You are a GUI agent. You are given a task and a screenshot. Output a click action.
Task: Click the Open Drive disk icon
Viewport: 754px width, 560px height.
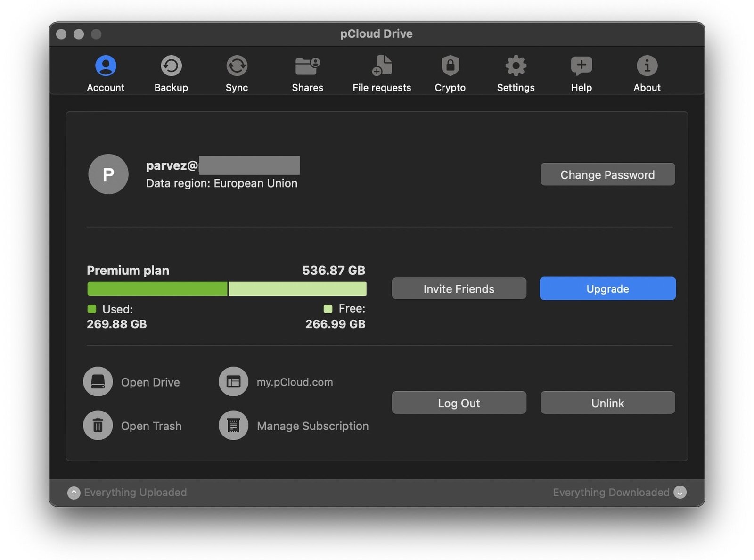coord(98,381)
